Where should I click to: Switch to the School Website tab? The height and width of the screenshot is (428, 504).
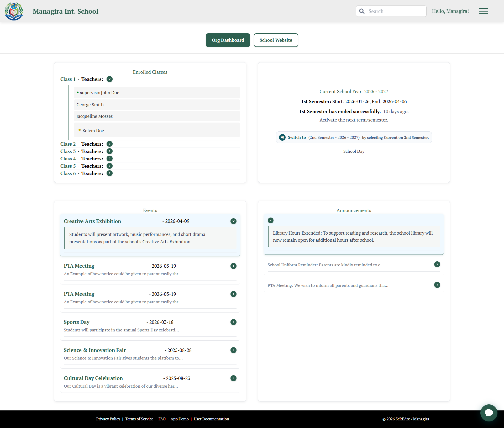[276, 40]
